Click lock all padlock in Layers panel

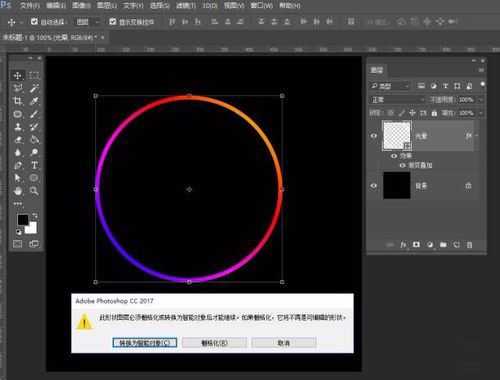(434, 113)
